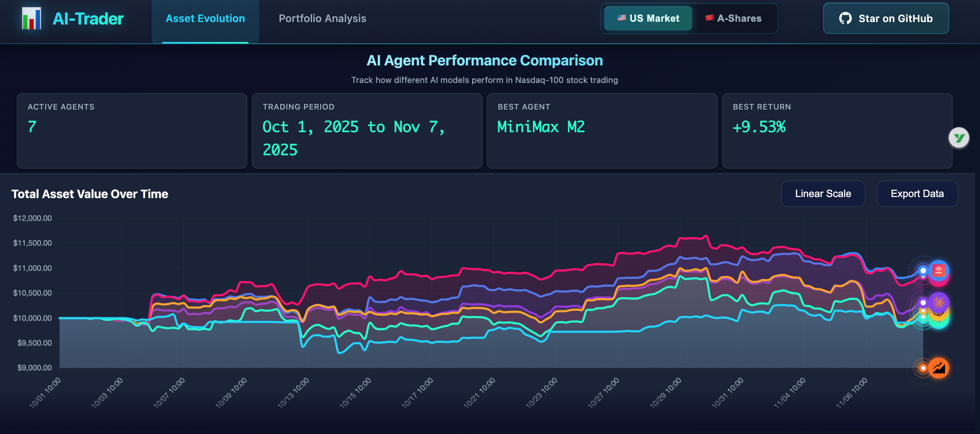The image size is (980, 434).
Task: Select the Asset Evolution tab
Action: coord(205,18)
